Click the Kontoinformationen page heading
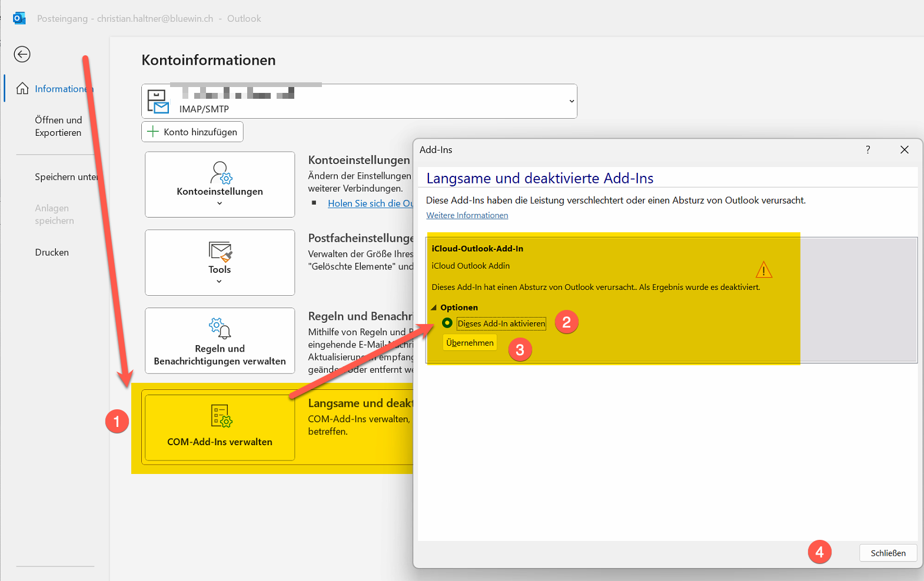The image size is (924, 581). tap(208, 60)
